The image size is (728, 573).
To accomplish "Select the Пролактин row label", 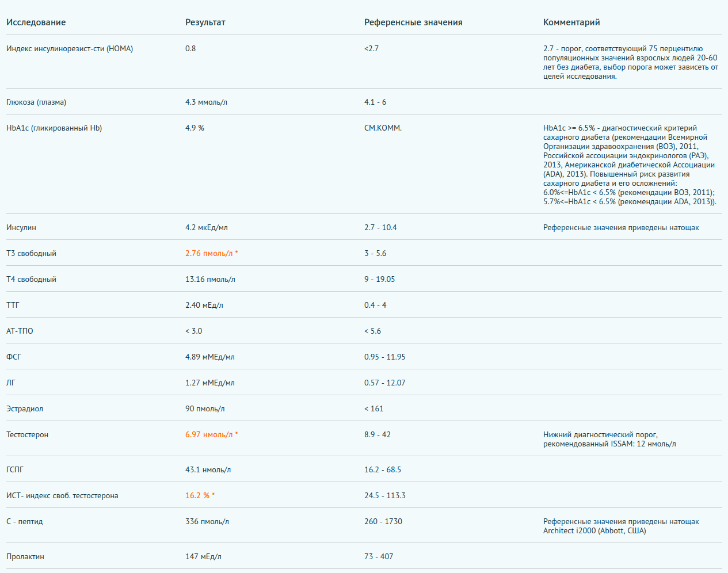I will [25, 557].
